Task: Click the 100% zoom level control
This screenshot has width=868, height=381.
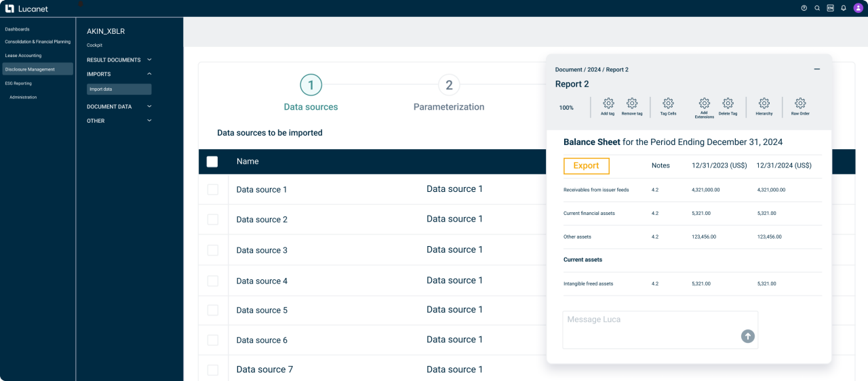Action: (566, 108)
